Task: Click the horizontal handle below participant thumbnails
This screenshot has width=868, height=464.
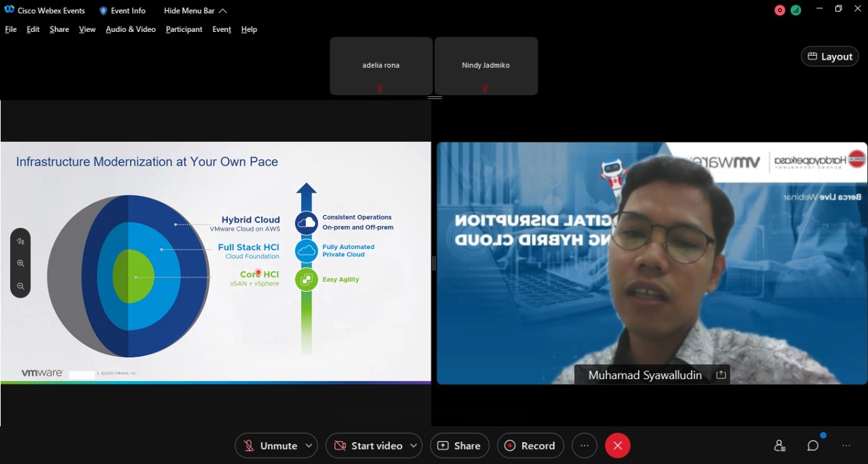Action: [x=435, y=98]
